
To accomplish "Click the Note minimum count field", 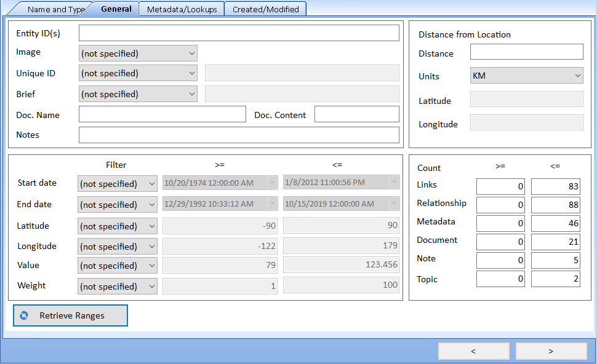I will tap(500, 260).
